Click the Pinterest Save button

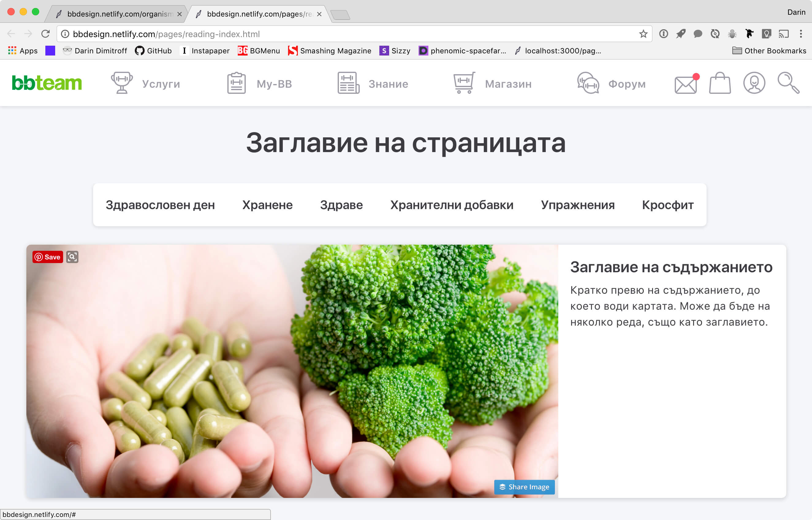point(47,257)
